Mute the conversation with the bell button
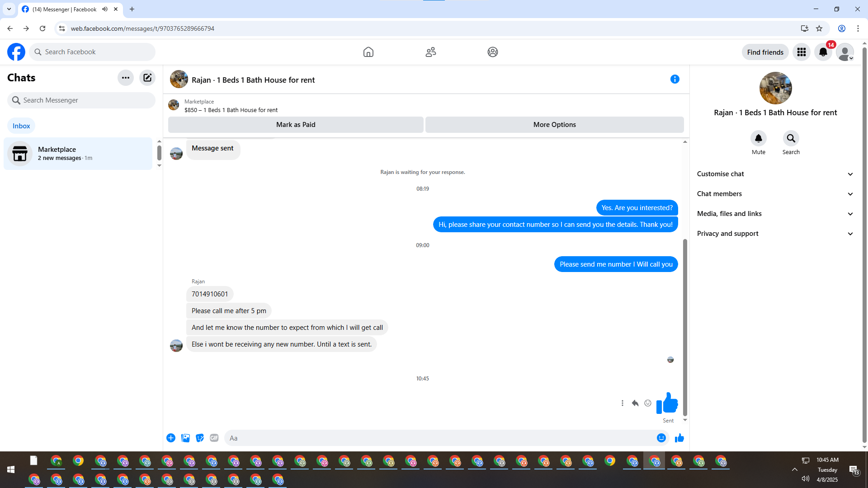 click(x=758, y=138)
